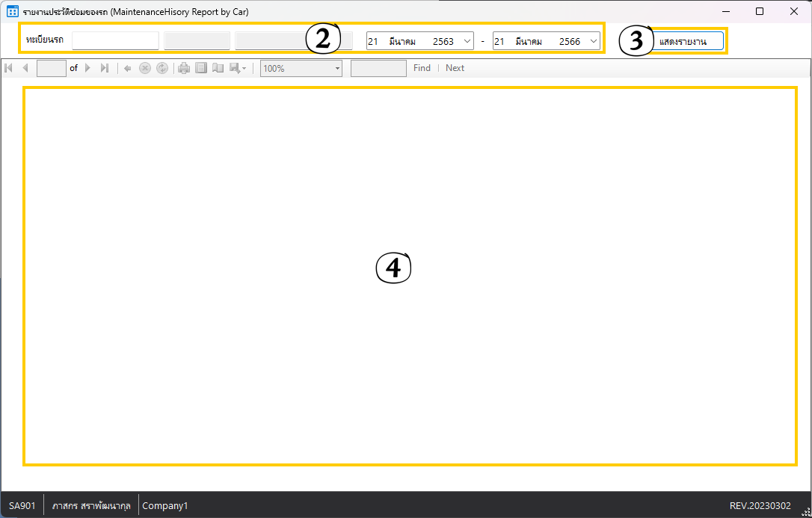Toggle print layout view
The image size is (812, 518).
(x=201, y=68)
